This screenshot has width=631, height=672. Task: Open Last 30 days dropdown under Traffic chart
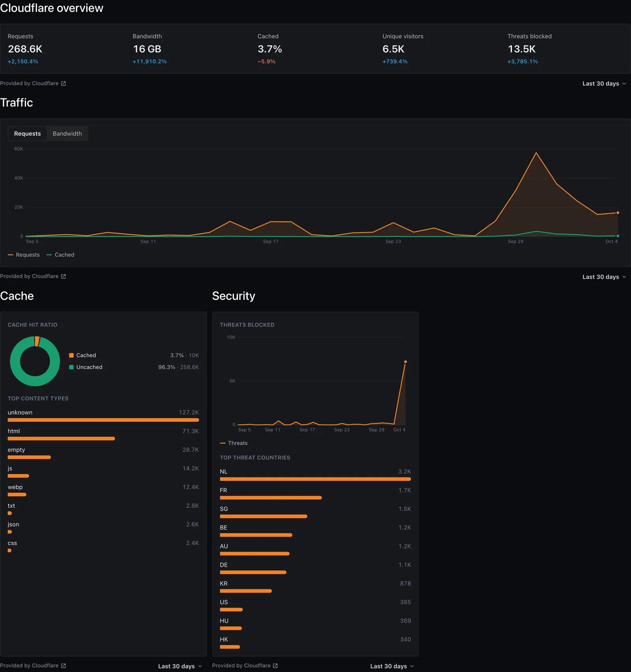click(x=604, y=277)
